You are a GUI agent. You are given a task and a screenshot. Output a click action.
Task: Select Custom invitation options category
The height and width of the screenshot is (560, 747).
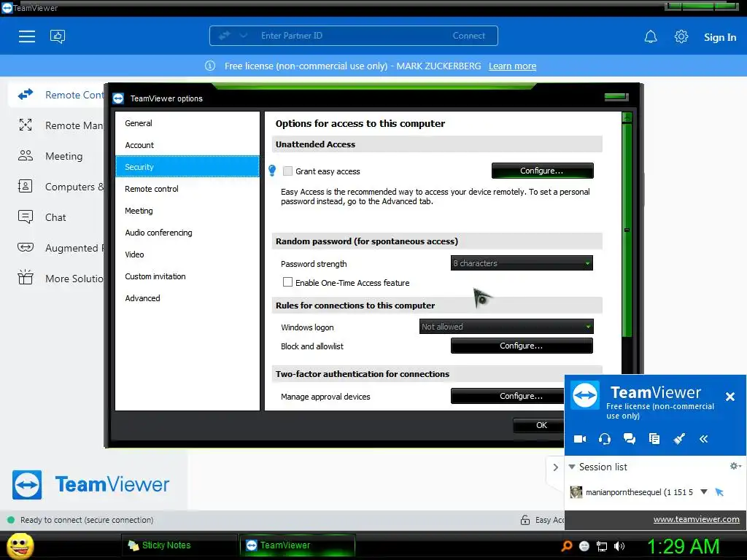point(187,276)
